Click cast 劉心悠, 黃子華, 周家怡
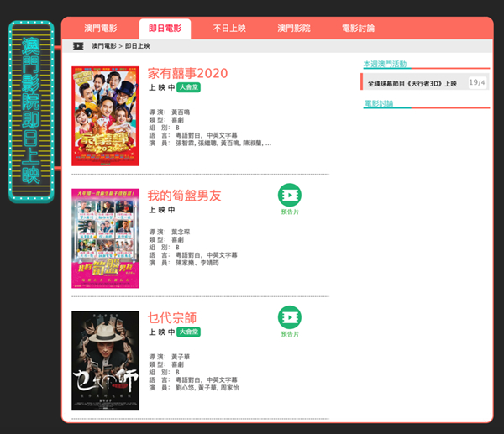Viewport: 504px width, 434px height. click(207, 388)
